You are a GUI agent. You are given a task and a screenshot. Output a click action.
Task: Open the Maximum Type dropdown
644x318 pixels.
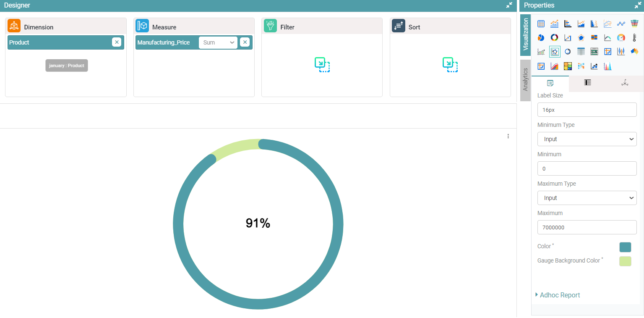587,198
